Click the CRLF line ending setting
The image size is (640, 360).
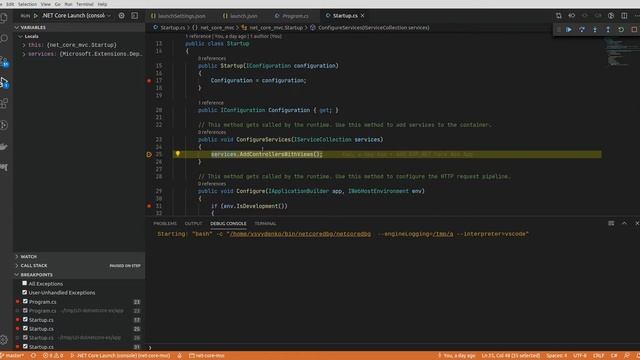pos(598,356)
